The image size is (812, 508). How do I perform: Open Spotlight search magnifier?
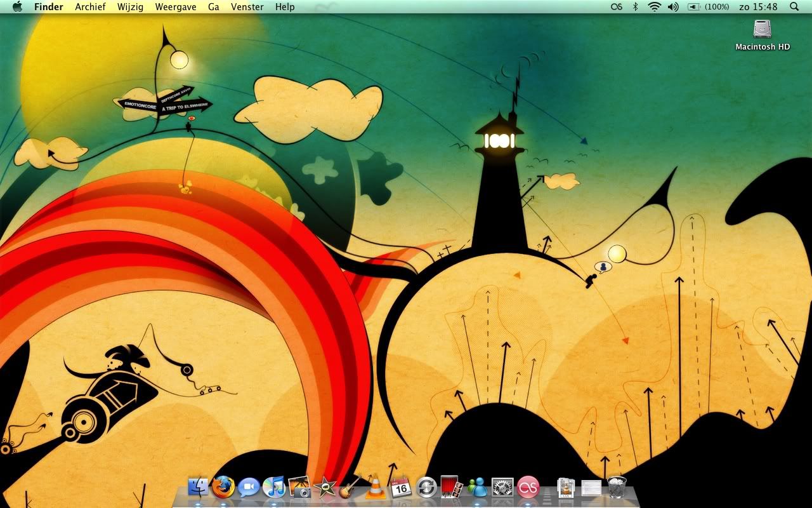794,7
